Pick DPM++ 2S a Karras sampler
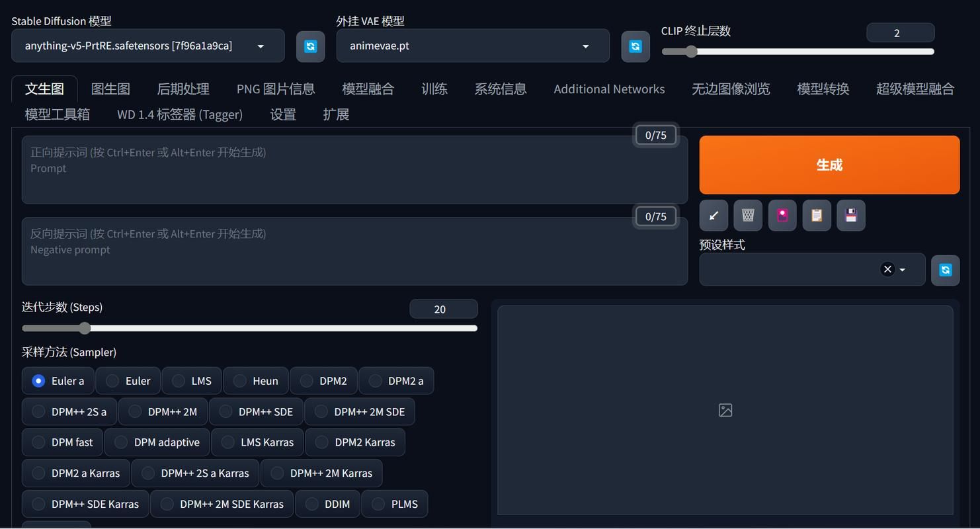The height and width of the screenshot is (529, 980). click(195, 473)
